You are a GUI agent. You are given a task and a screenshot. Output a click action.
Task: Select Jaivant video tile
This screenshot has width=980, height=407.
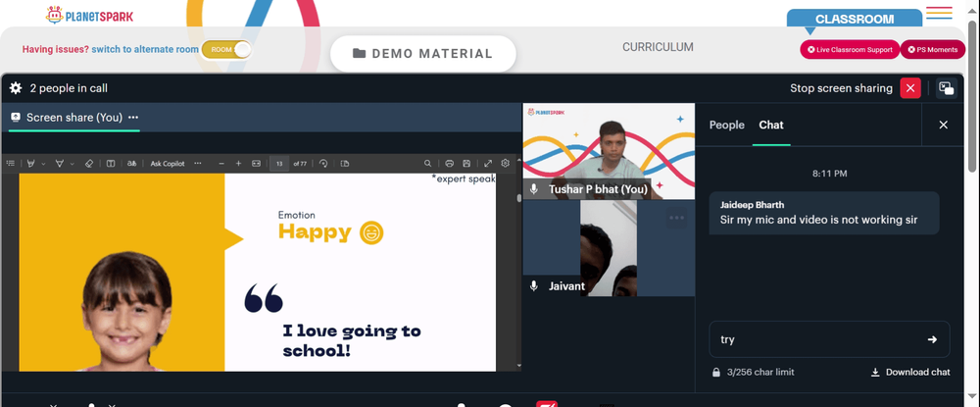(x=609, y=248)
